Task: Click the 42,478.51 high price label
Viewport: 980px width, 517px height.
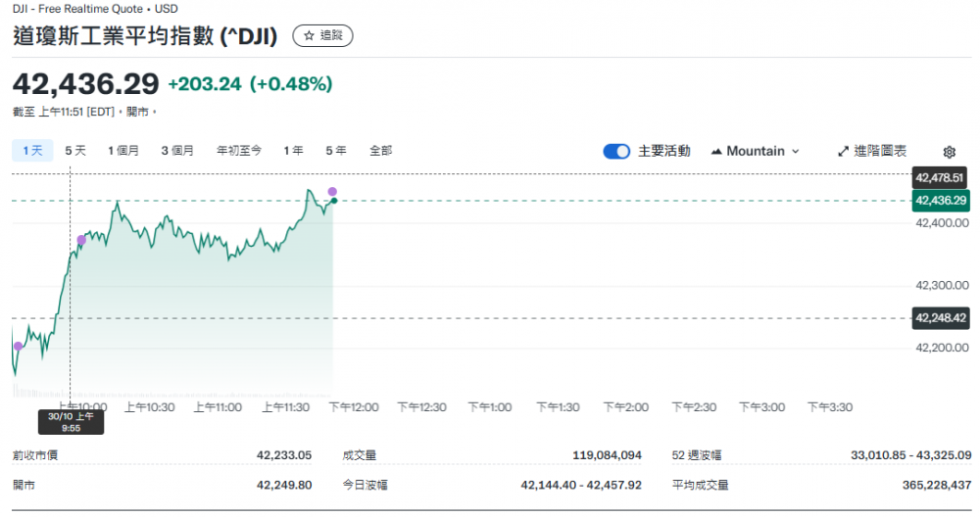Action: click(x=940, y=177)
